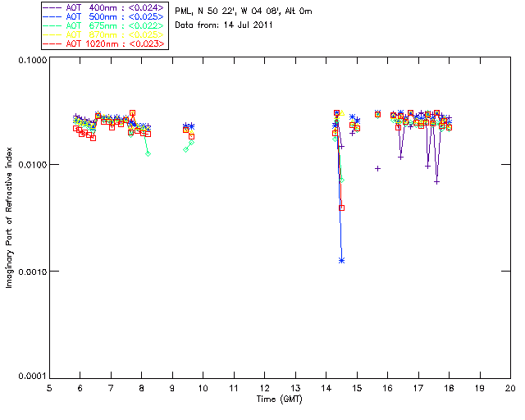This screenshot has width=525, height=420.
Task: Click the 0.0010 y-axis label
Action: 32,272
